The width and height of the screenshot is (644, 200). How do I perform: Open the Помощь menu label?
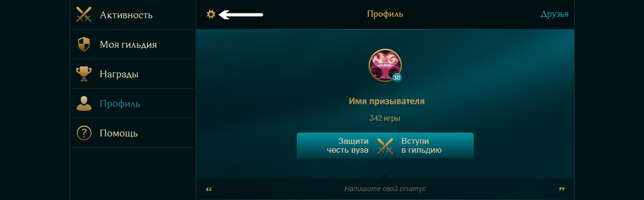point(119,133)
